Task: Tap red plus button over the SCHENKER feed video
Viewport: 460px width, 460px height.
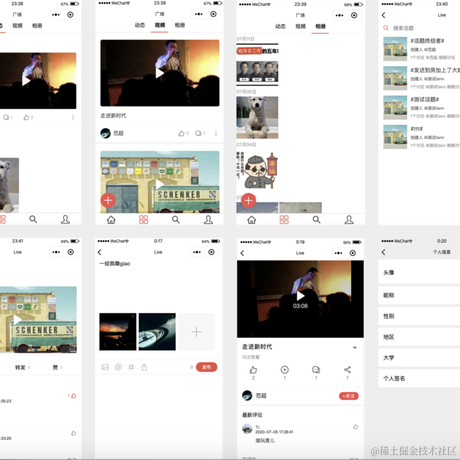Action: tap(108, 200)
